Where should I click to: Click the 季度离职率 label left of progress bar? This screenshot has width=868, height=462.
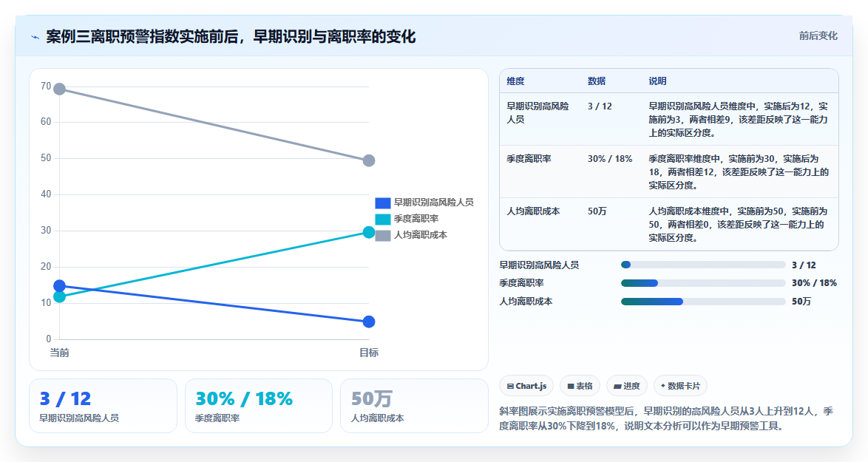click(x=521, y=283)
